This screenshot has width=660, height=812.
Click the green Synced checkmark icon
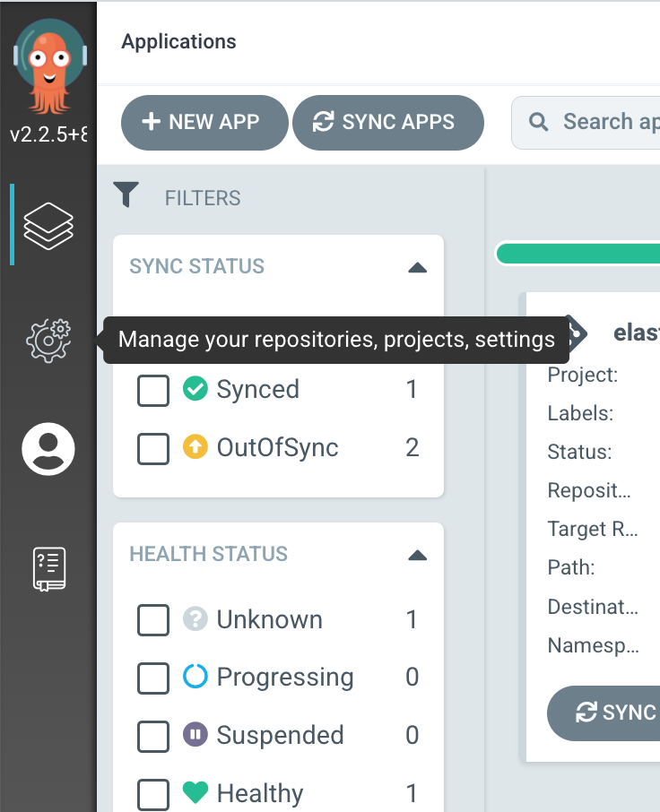(195, 388)
